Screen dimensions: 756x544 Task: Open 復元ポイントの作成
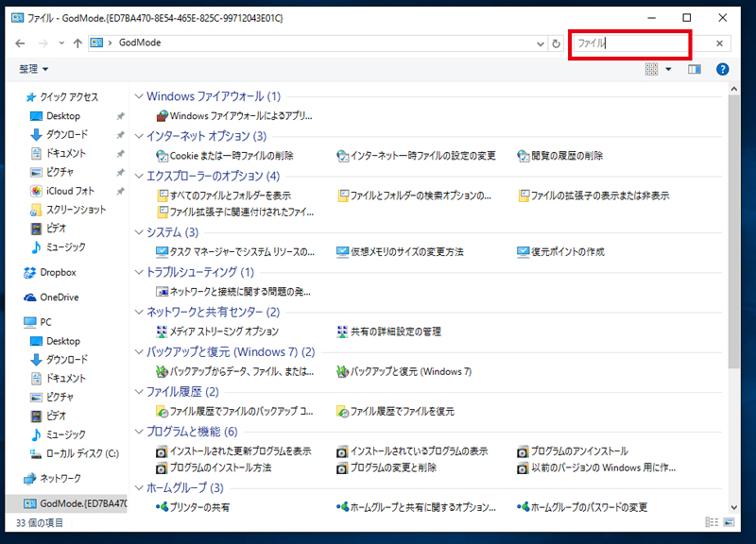point(560,252)
